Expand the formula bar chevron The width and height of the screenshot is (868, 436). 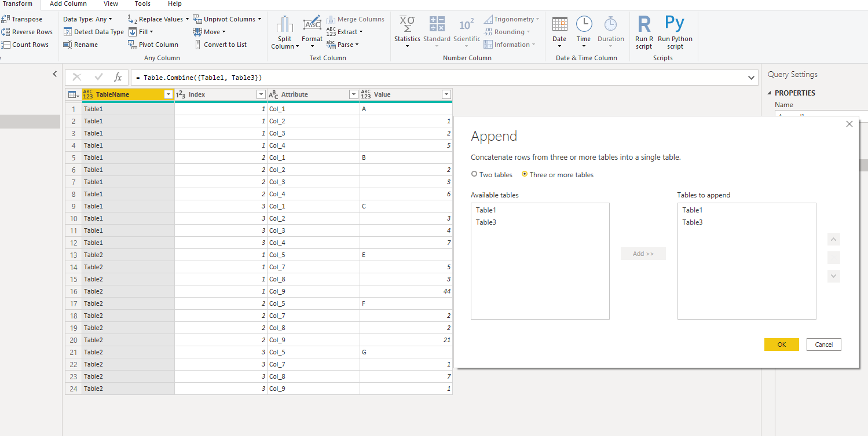coord(752,78)
